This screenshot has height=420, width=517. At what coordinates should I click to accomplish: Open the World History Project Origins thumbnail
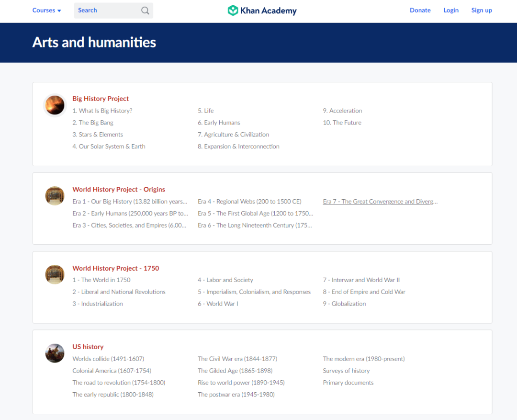click(55, 196)
